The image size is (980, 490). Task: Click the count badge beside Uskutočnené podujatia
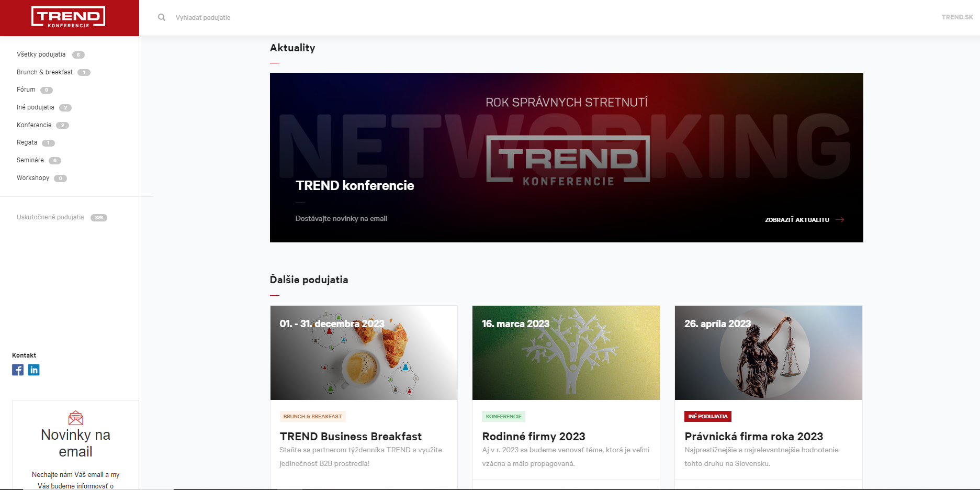[99, 218]
